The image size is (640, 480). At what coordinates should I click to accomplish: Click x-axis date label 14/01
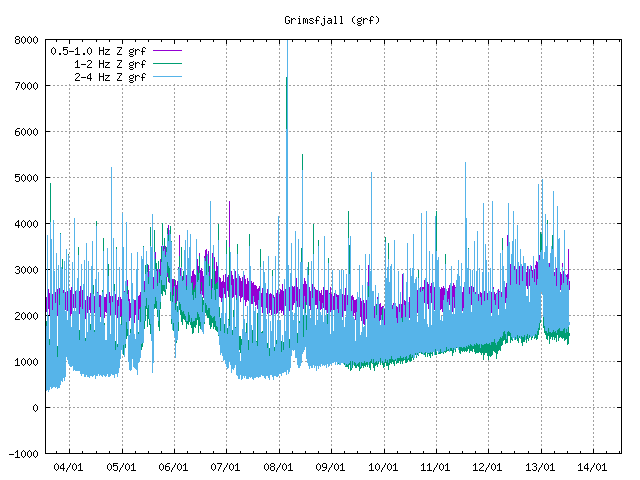(x=592, y=467)
